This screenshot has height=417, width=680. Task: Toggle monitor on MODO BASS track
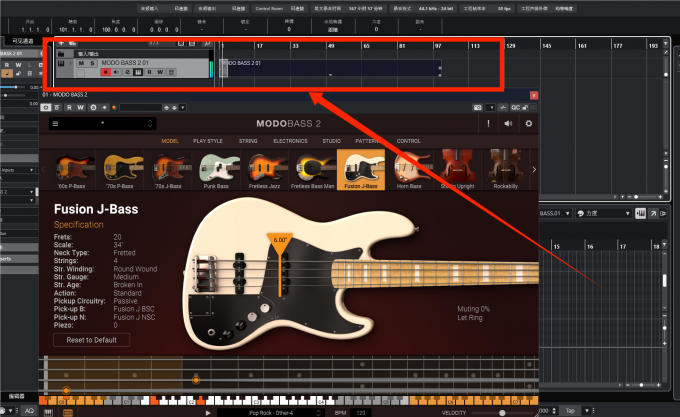coord(116,72)
